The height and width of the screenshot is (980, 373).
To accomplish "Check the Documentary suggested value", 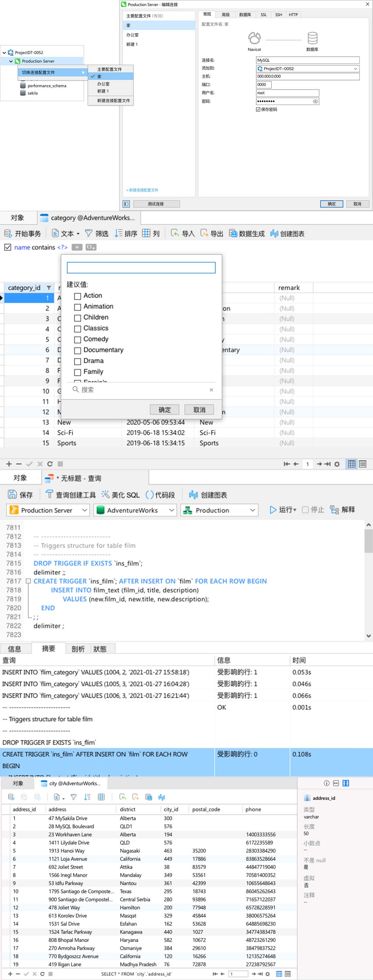I will 78,351.
